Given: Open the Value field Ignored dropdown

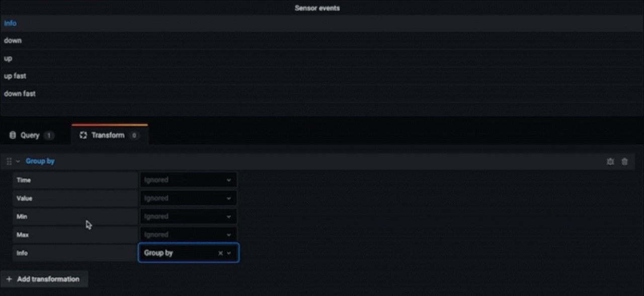Looking at the screenshot, I should click(x=188, y=199).
